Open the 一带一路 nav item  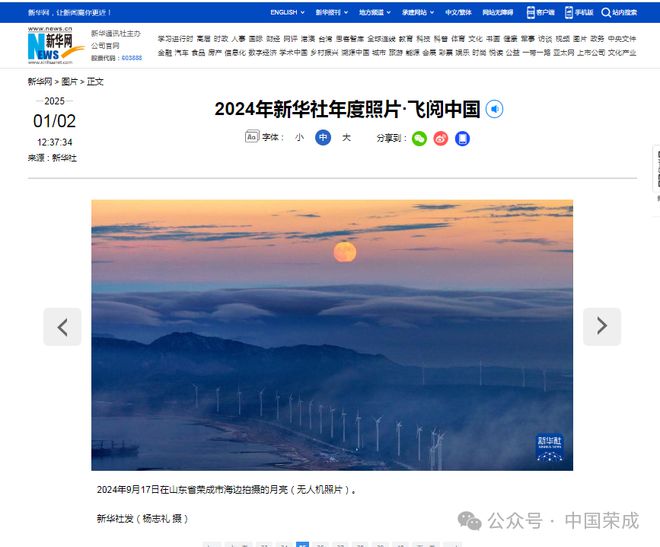click(536, 53)
